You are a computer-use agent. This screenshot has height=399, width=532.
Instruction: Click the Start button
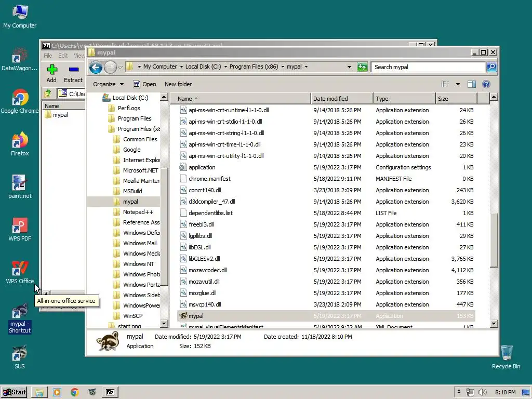(14, 392)
